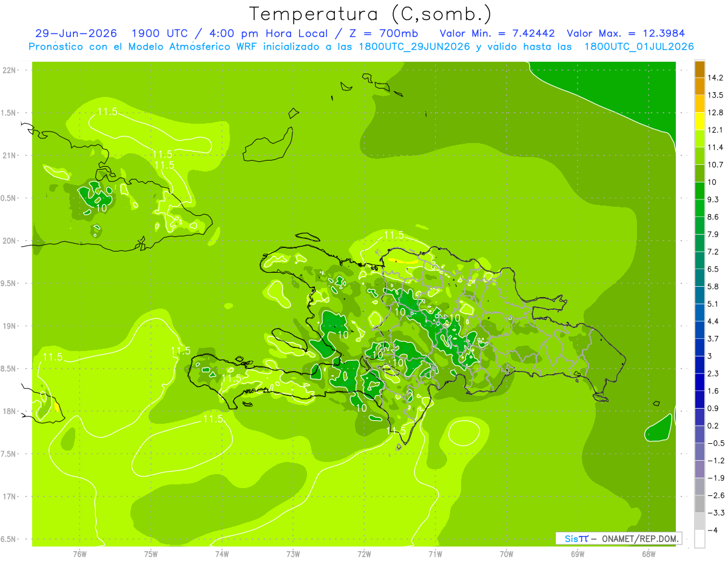Click the 68W longitude axis label
The height and width of the screenshot is (562, 728).
[x=649, y=554]
